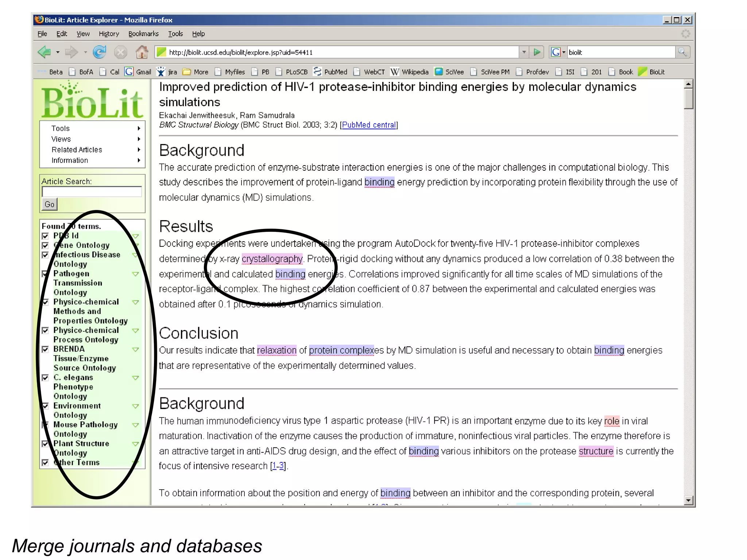Focus the Article Search text field

[x=92, y=191]
